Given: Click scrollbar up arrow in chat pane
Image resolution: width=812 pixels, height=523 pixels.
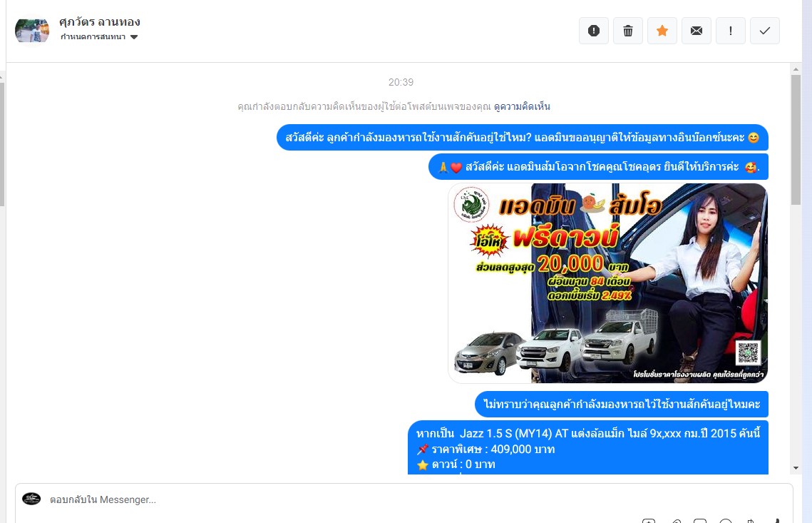Looking at the screenshot, I should coord(796,69).
